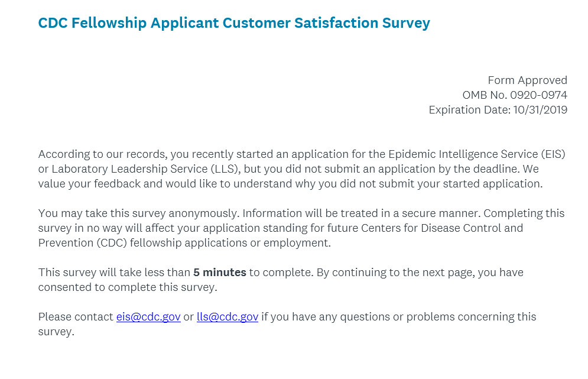Click the bold "5 minutes" text
Screen dimensions: 588x379
[220, 273]
